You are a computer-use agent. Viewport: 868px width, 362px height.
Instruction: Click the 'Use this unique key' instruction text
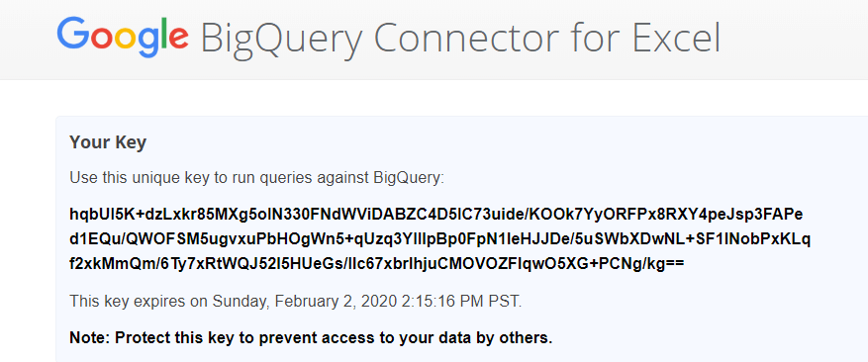click(257, 178)
